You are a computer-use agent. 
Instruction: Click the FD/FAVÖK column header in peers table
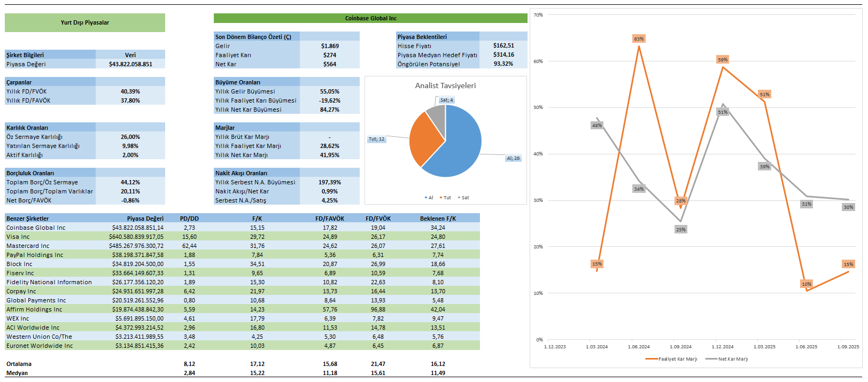coord(330,219)
